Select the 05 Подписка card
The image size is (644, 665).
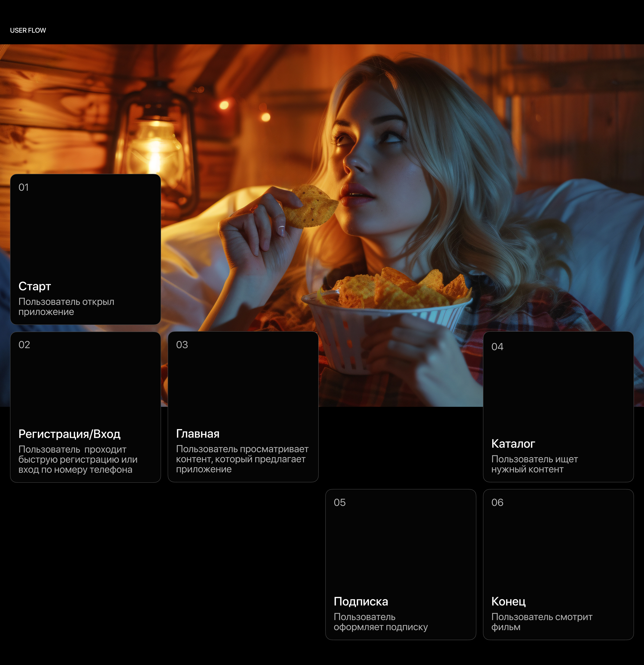(x=400, y=550)
